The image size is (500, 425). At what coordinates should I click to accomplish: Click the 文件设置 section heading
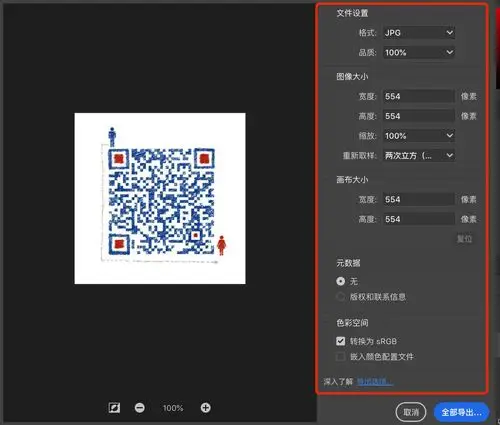tap(352, 13)
